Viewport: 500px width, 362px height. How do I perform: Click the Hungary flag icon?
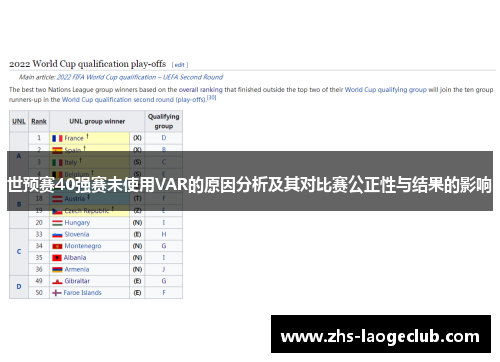[x=57, y=223]
